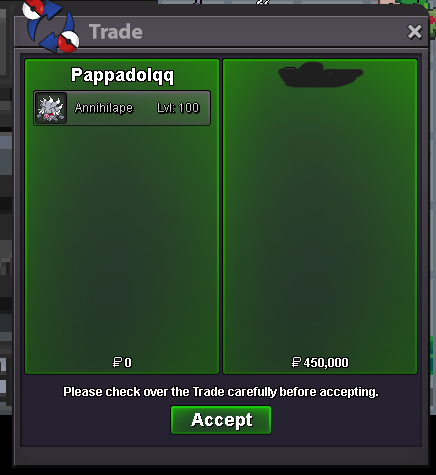Click the Trade title text
Viewport: 436px width, 475px height.
116,32
